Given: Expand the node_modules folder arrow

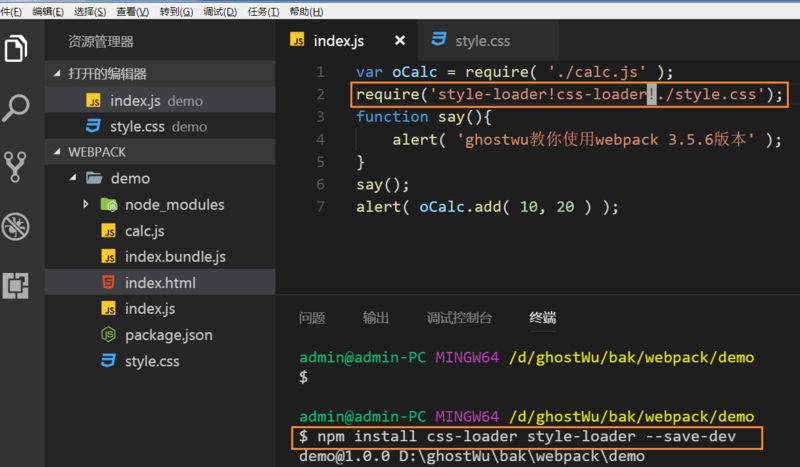Looking at the screenshot, I should [86, 204].
